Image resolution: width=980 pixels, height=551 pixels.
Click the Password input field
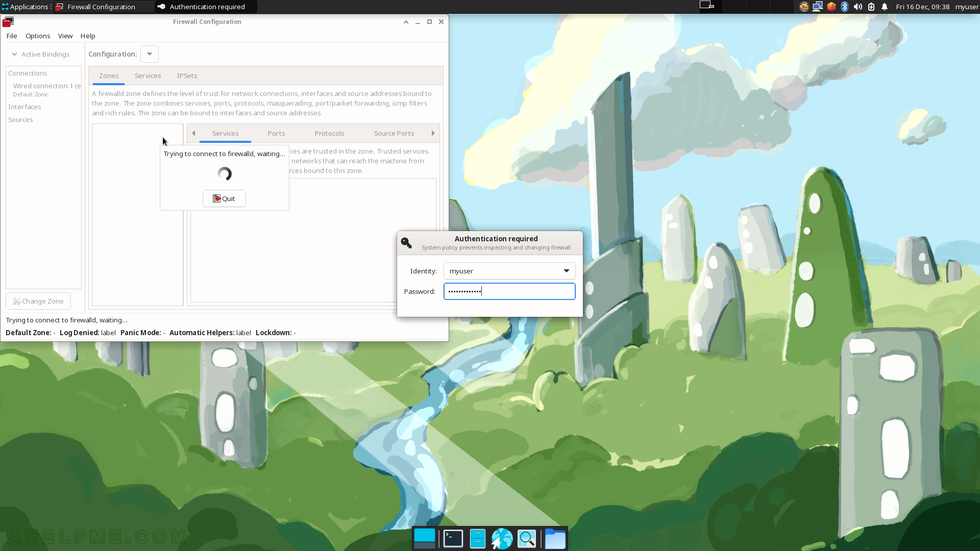click(x=509, y=291)
